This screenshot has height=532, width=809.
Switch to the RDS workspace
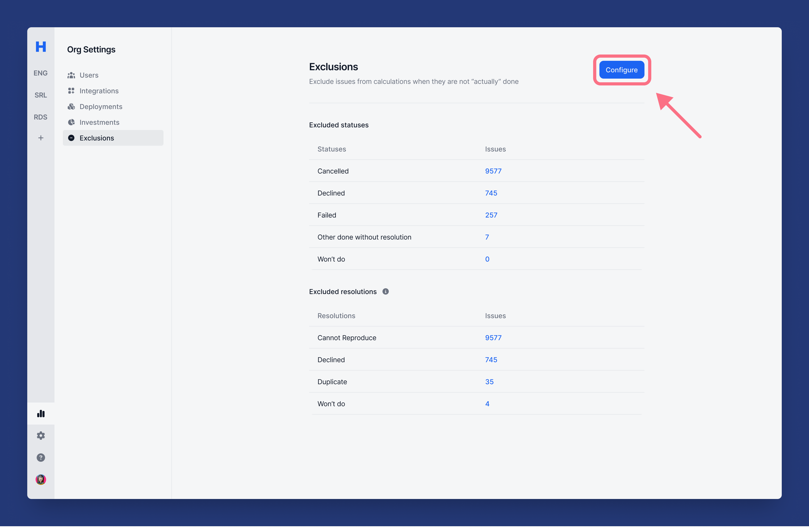pos(40,117)
